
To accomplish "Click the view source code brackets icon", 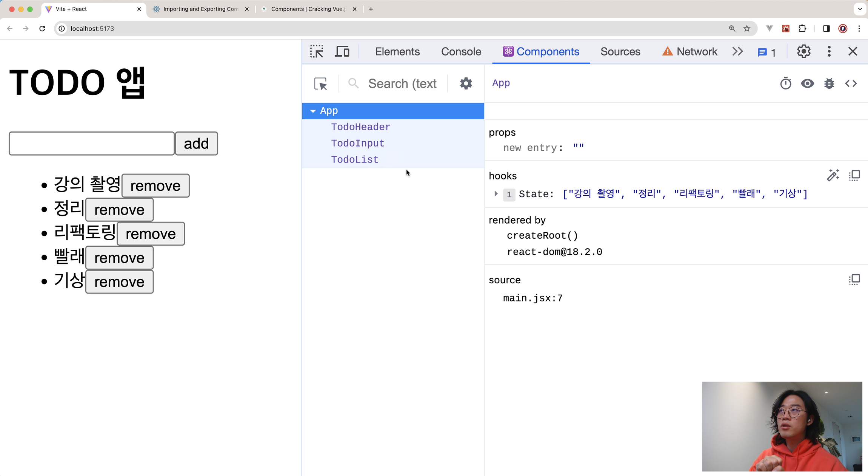I will point(851,83).
